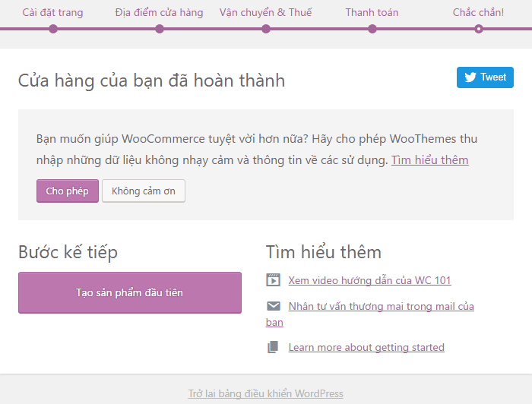The image size is (532, 404).
Task: Click the video icon beside WC 101 link
Action: tap(273, 280)
